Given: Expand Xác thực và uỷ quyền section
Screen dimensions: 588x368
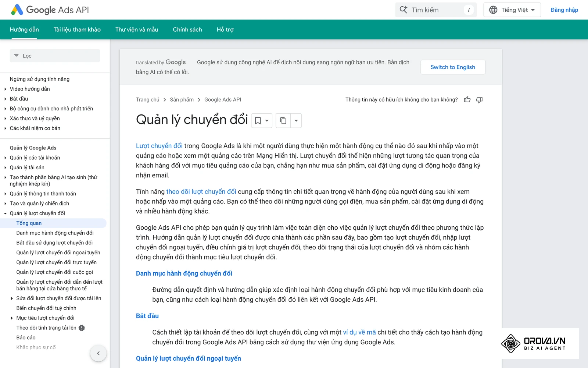Looking at the screenshot, I should [5, 118].
